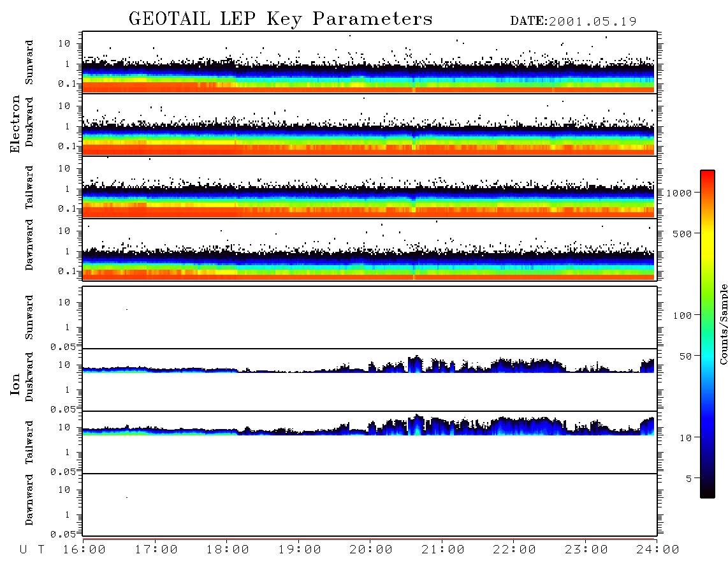
Task: Click the '50' color scale label
Action: click(x=685, y=356)
